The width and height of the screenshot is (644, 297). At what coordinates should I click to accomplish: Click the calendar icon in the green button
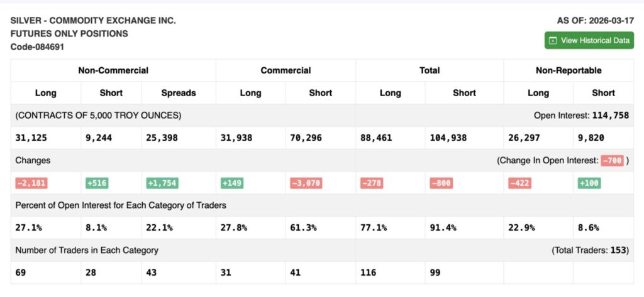tap(553, 40)
